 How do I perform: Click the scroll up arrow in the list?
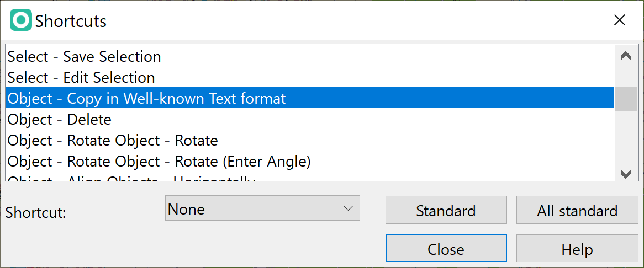(626, 56)
